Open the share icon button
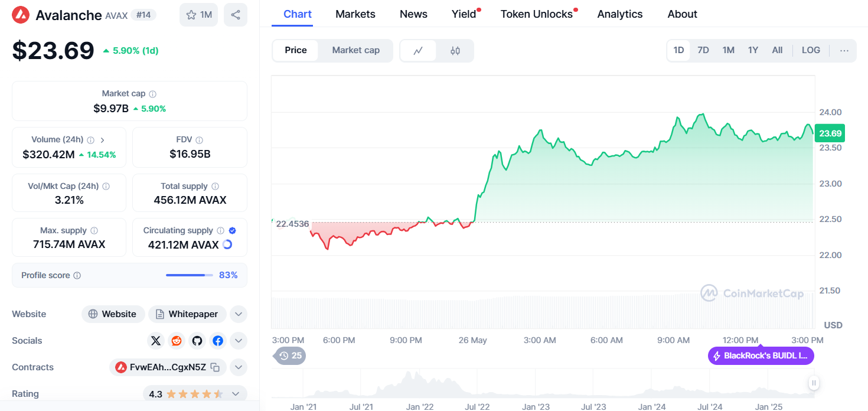 click(236, 15)
